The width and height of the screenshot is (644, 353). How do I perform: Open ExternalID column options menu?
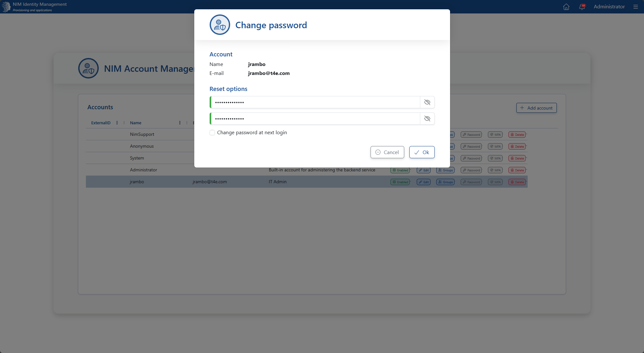tap(117, 123)
